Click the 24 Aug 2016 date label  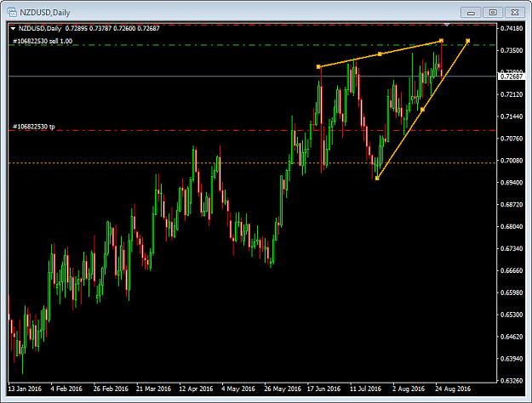pos(453,389)
